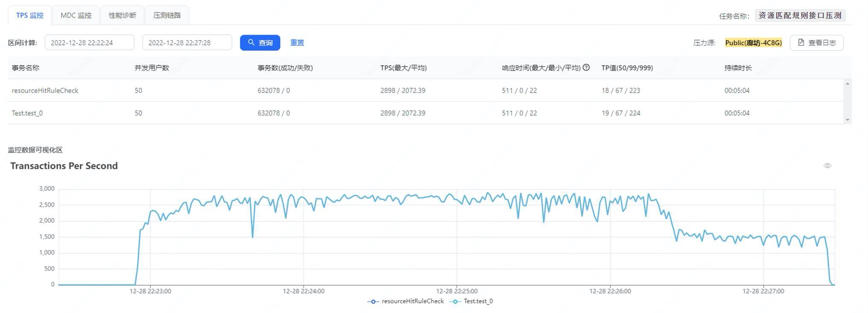Click the 12-28 22:27:00 axis label
The image size is (868, 313).
point(763,291)
